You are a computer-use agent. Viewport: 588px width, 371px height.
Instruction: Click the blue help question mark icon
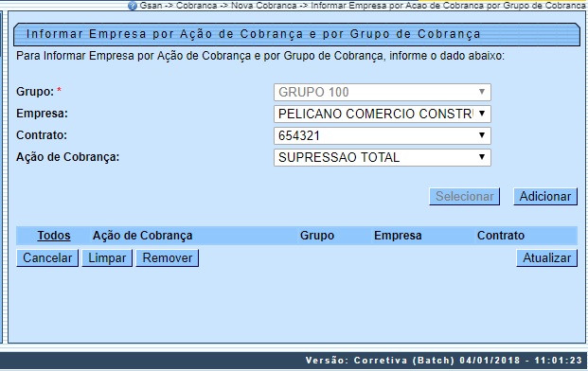tap(132, 6)
